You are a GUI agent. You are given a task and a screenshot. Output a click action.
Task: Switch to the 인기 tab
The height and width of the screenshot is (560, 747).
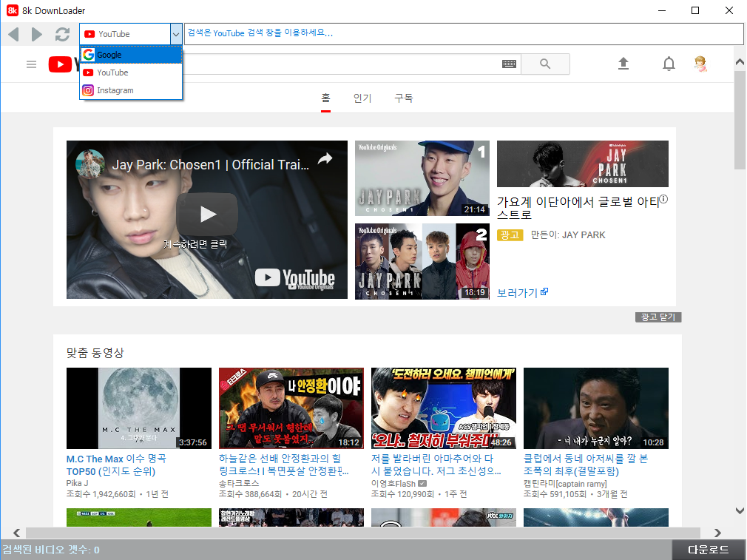click(x=362, y=98)
